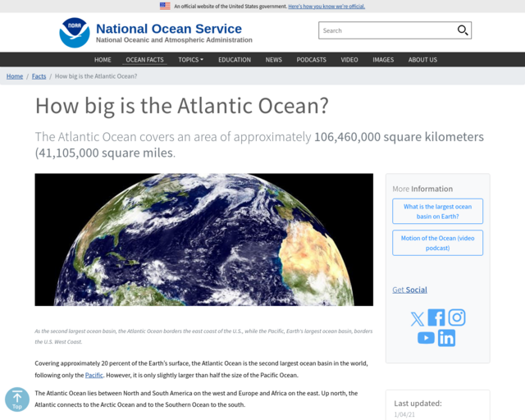The image size is (525, 420).
Task: Click the "1/04/21" date text
Action: (x=404, y=414)
